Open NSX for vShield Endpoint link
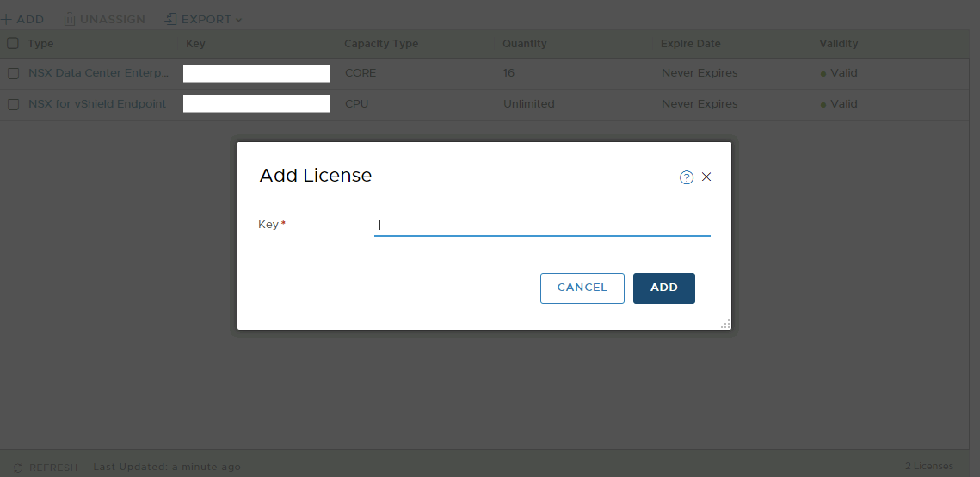 97,104
